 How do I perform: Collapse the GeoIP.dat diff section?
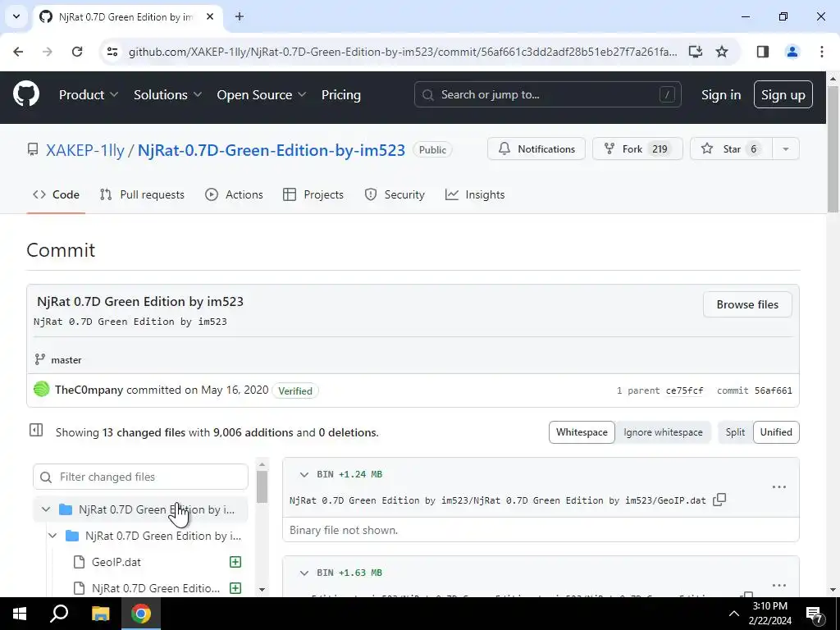304,475
